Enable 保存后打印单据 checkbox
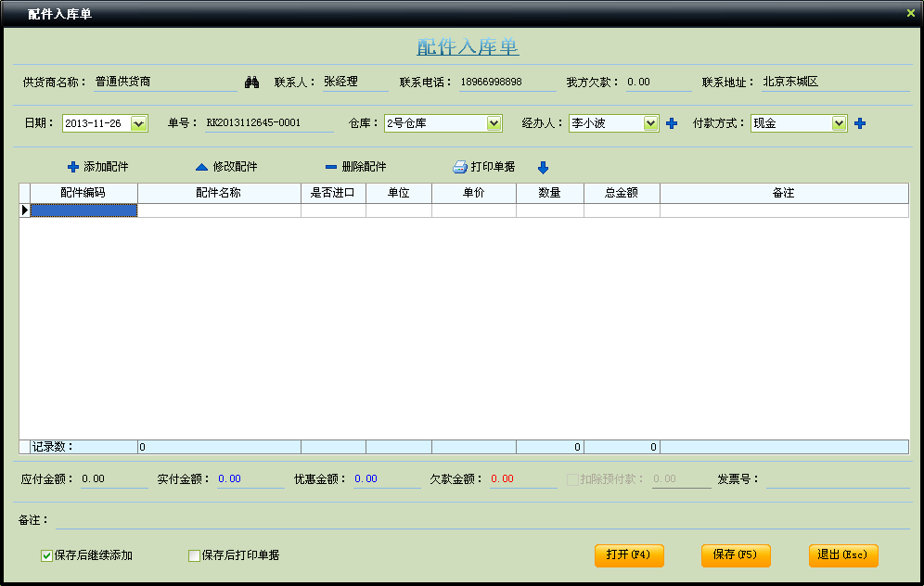 click(194, 555)
